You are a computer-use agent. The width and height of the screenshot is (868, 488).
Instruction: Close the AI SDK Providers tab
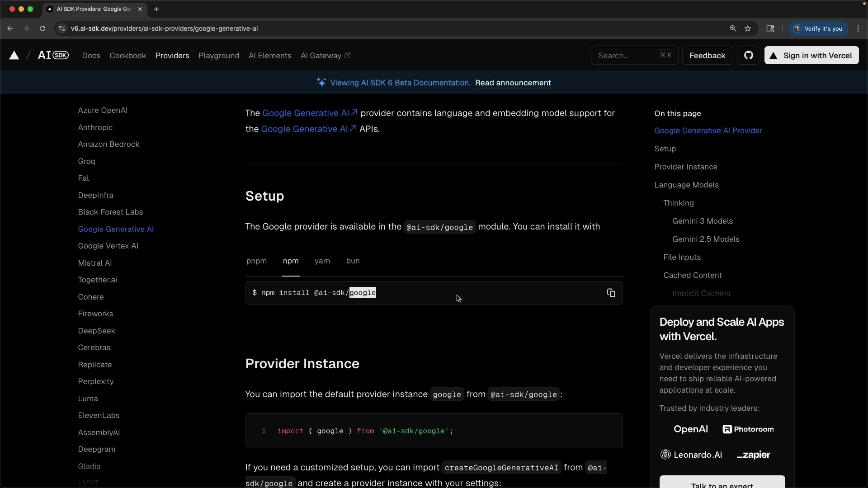[x=140, y=9]
